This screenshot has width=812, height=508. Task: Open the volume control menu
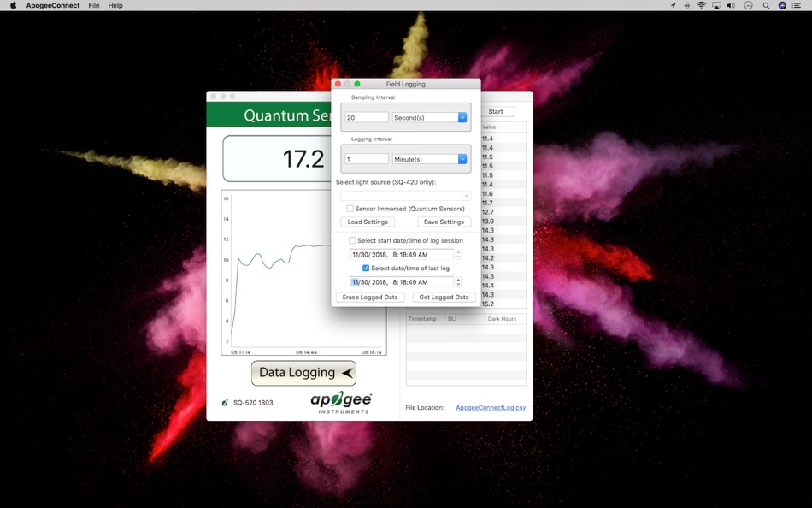(731, 5)
